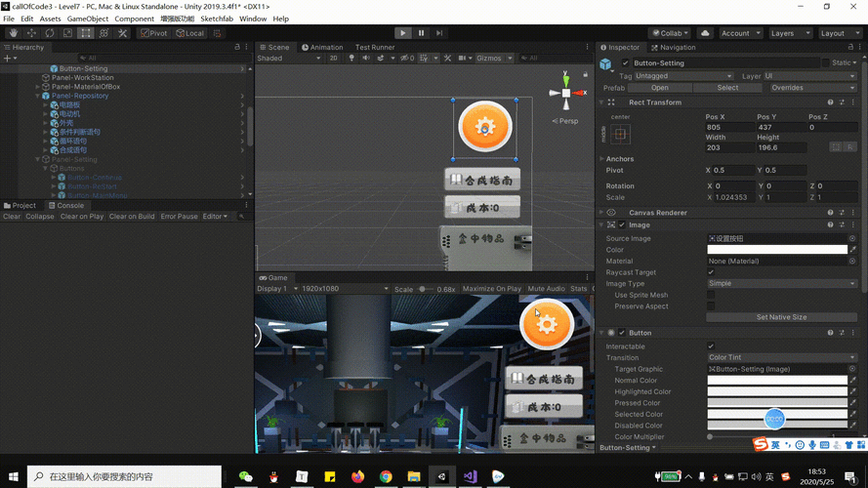Click the Step frame button
The width and height of the screenshot is (868, 488).
coord(439,33)
